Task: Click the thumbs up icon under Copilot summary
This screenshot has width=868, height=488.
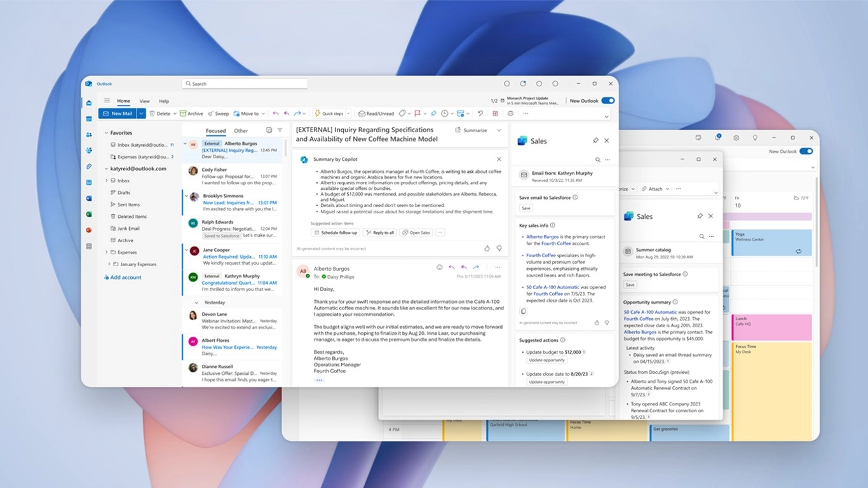Action: pyautogui.click(x=487, y=248)
